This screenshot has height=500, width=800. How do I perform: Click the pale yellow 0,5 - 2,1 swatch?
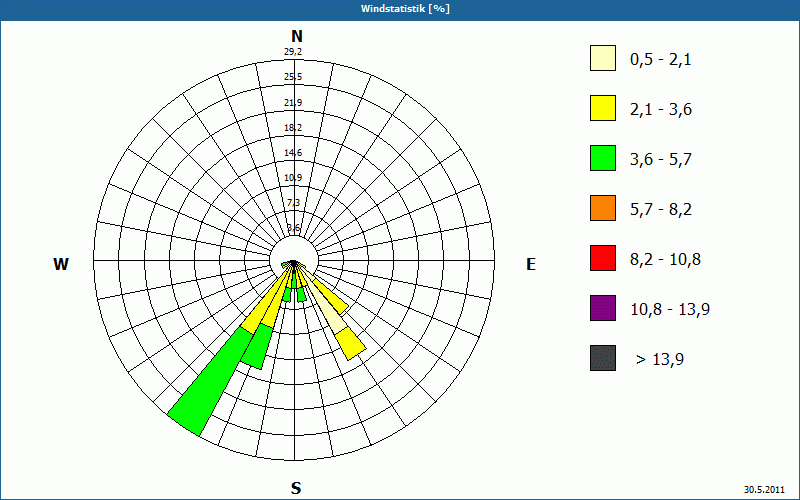tap(603, 58)
